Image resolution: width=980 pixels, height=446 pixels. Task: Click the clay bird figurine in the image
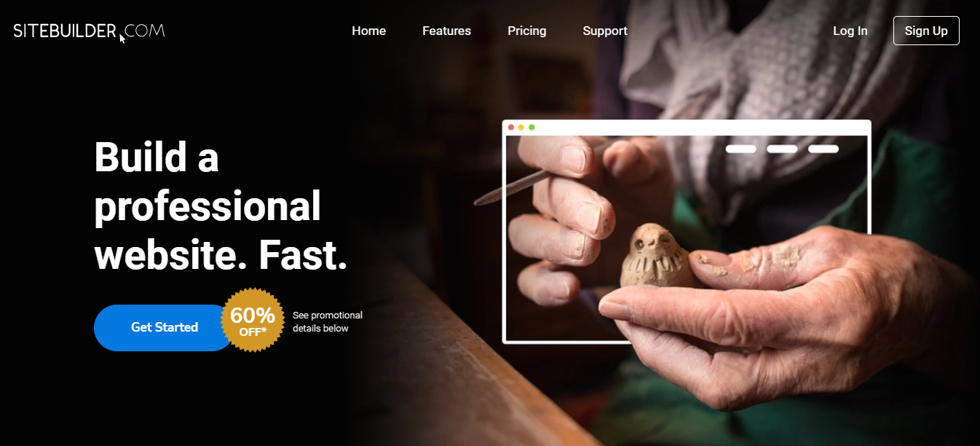coord(653,259)
